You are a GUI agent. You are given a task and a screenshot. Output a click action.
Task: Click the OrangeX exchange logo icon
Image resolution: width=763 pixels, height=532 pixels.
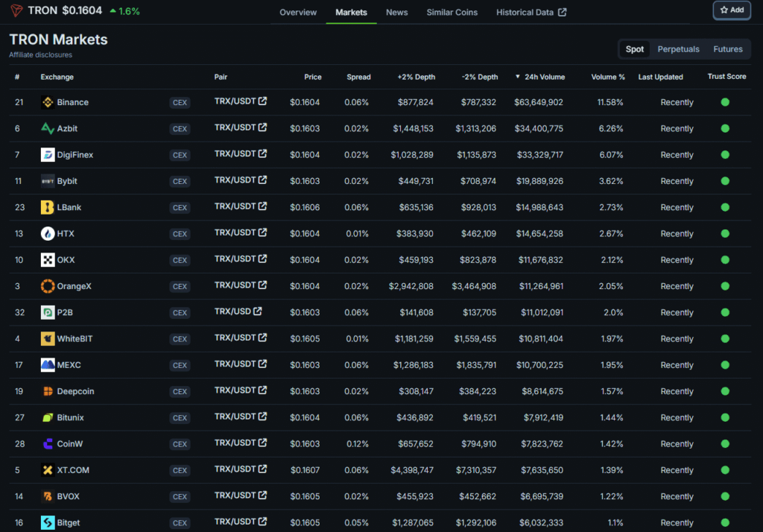48,286
